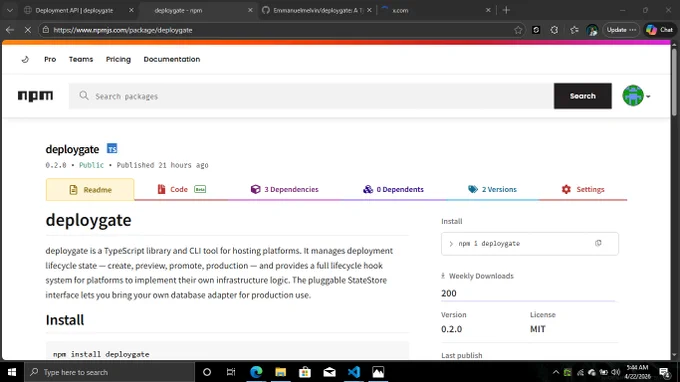The height and width of the screenshot is (382, 680).
Task: View site information lock icon
Action: pos(46,30)
